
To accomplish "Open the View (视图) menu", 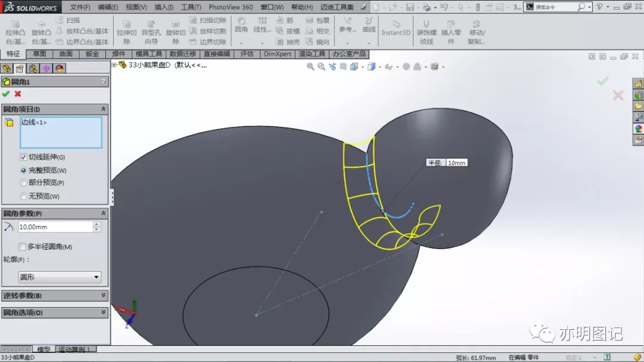I will coord(137,7).
